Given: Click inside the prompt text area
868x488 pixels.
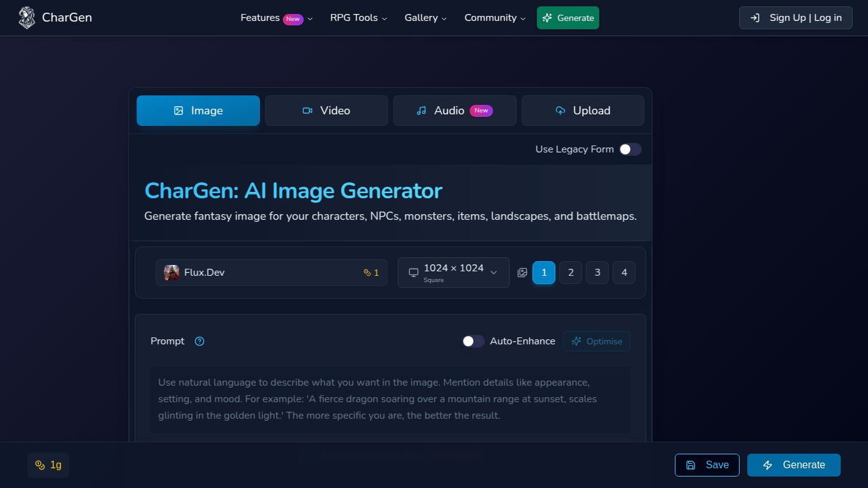Looking at the screenshot, I should [390, 398].
